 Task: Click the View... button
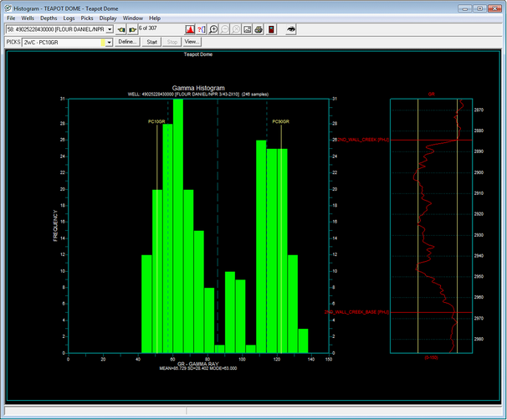click(192, 41)
